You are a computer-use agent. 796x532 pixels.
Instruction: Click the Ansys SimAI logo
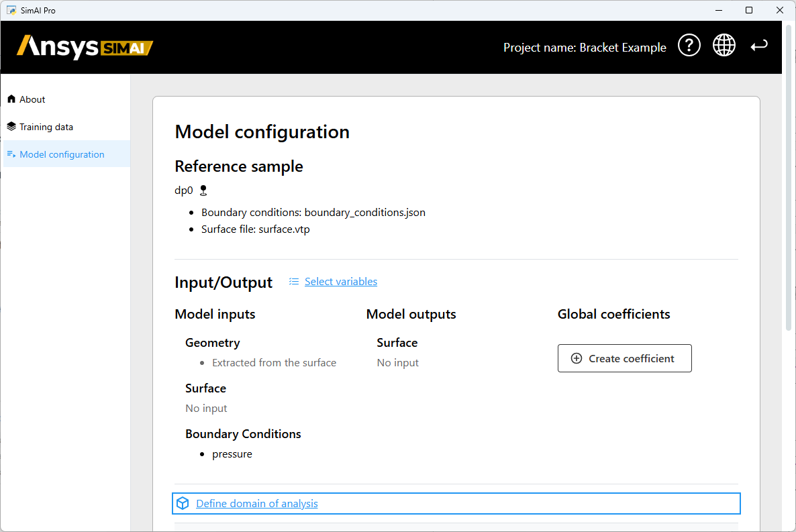(85, 47)
